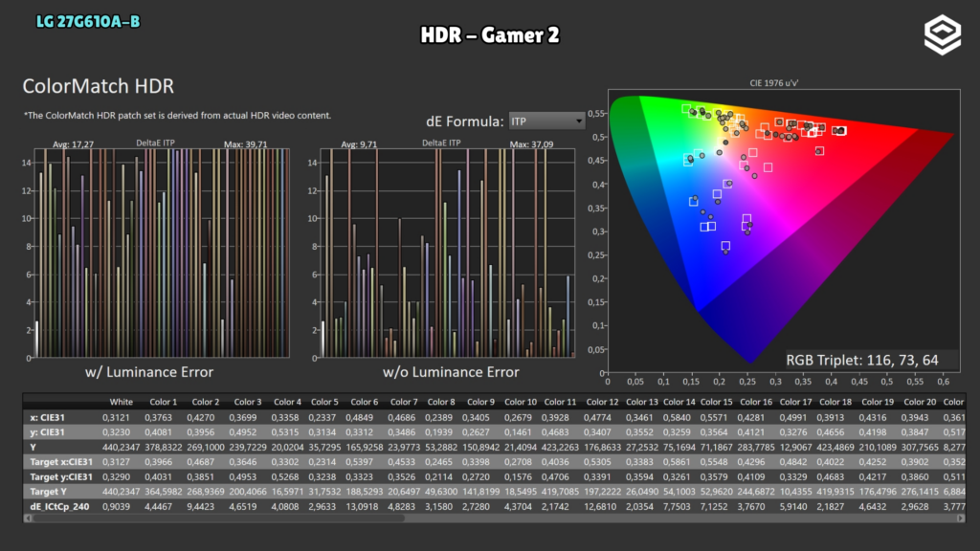Click the 'w/o Luminance Error' bar chart
This screenshot has height=551, width=980.
pyautogui.click(x=448, y=253)
